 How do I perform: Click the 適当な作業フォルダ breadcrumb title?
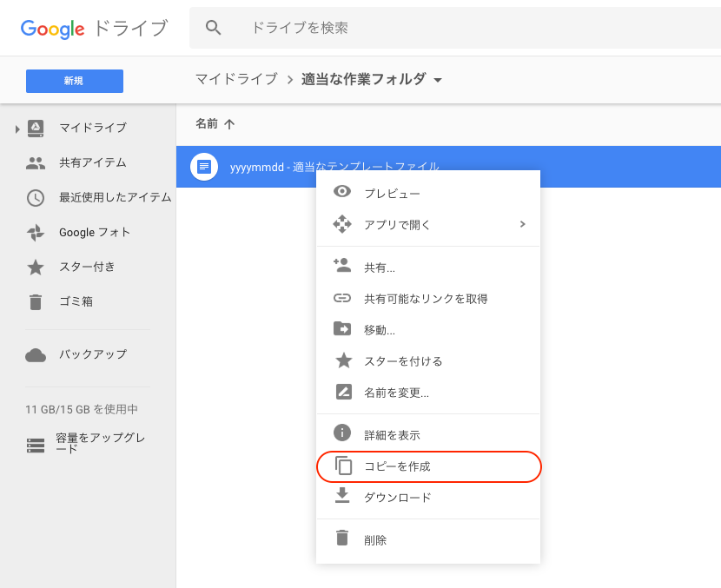(363, 79)
